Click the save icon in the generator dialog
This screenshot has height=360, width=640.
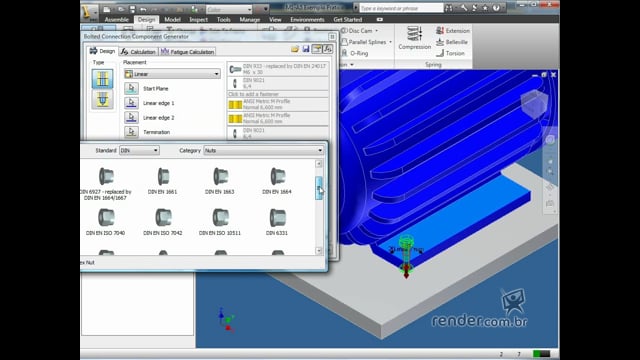coord(306,49)
